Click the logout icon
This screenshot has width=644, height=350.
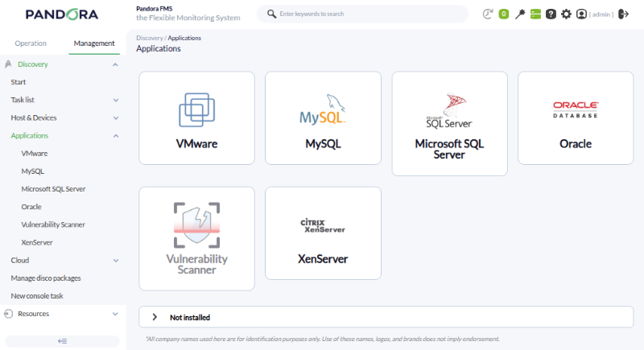(x=623, y=14)
